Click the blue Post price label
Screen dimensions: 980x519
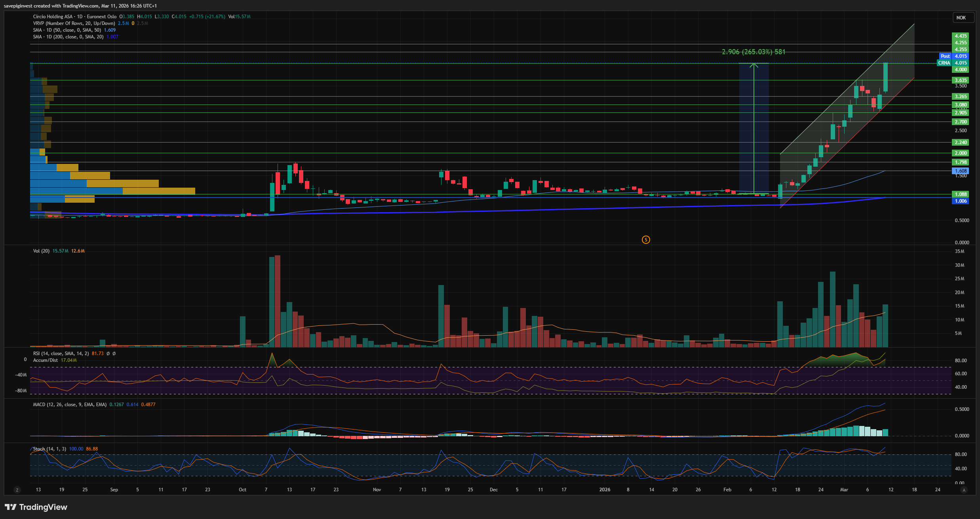(x=945, y=56)
